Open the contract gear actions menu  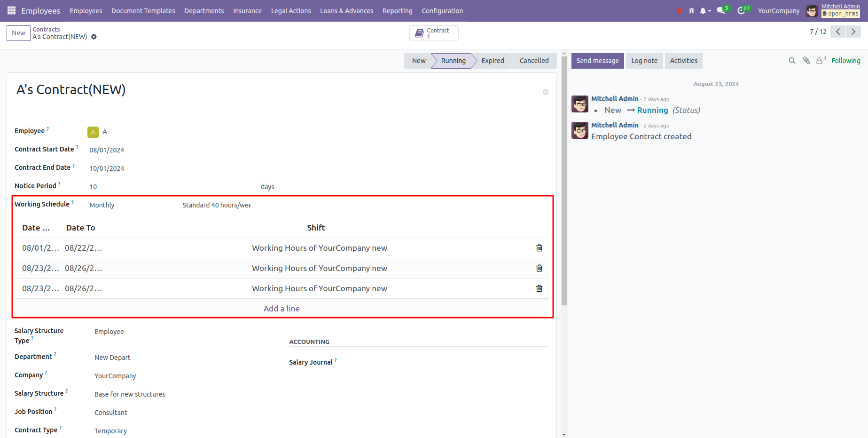point(94,37)
